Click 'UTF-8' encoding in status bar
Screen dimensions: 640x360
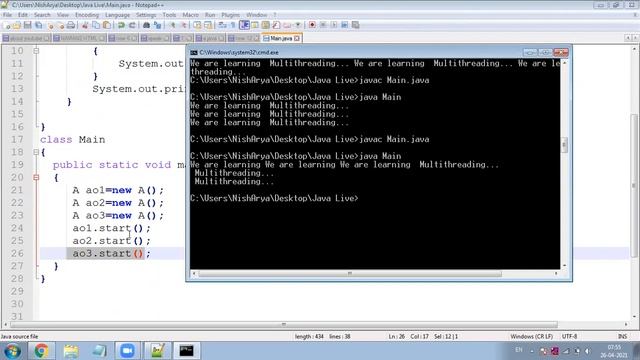coord(569,337)
